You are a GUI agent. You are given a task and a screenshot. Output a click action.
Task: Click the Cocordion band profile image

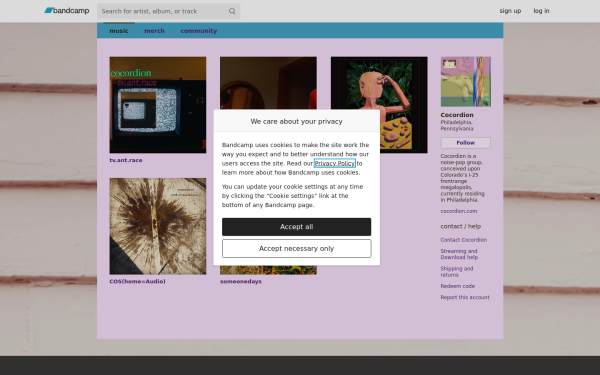tap(465, 82)
